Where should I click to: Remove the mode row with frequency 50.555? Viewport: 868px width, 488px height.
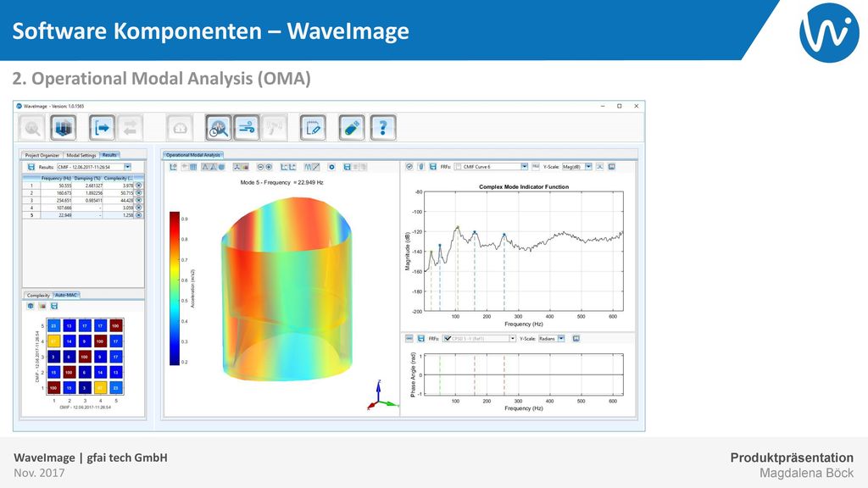138,186
